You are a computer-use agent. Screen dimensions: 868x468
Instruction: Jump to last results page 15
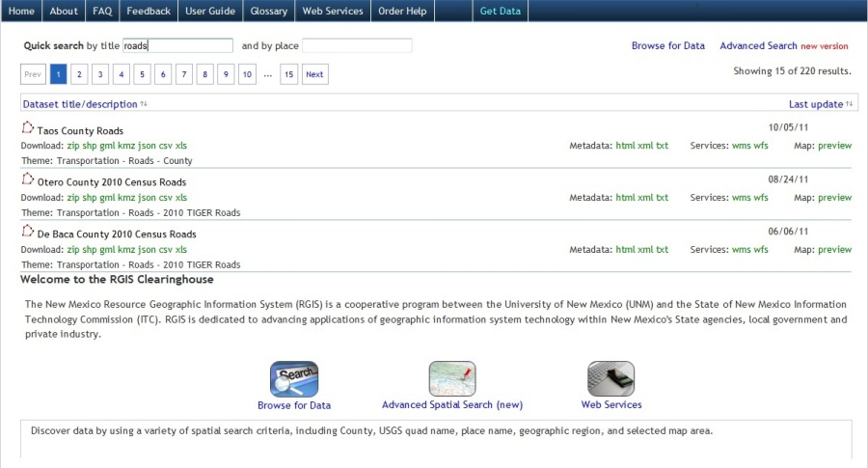[x=289, y=74]
